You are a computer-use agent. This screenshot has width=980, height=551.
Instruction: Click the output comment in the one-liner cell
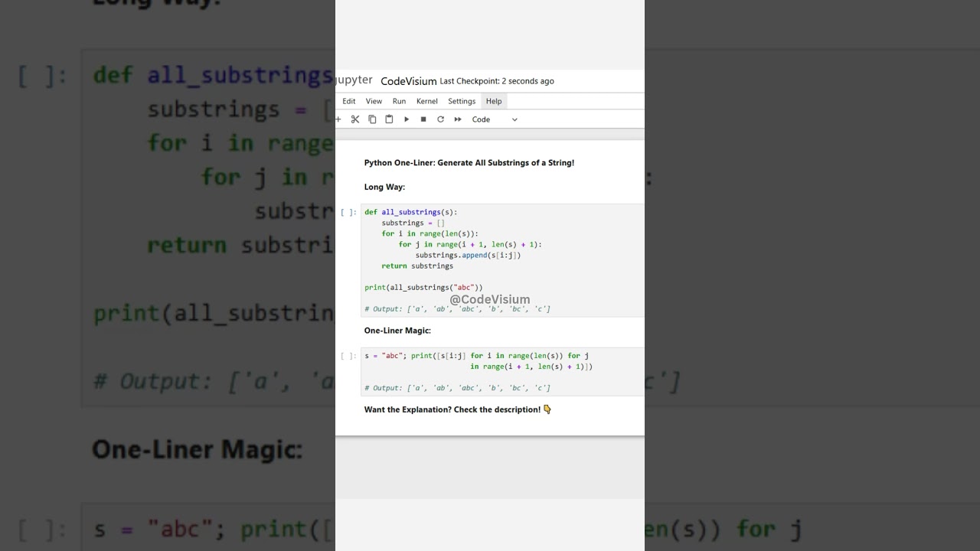click(457, 388)
